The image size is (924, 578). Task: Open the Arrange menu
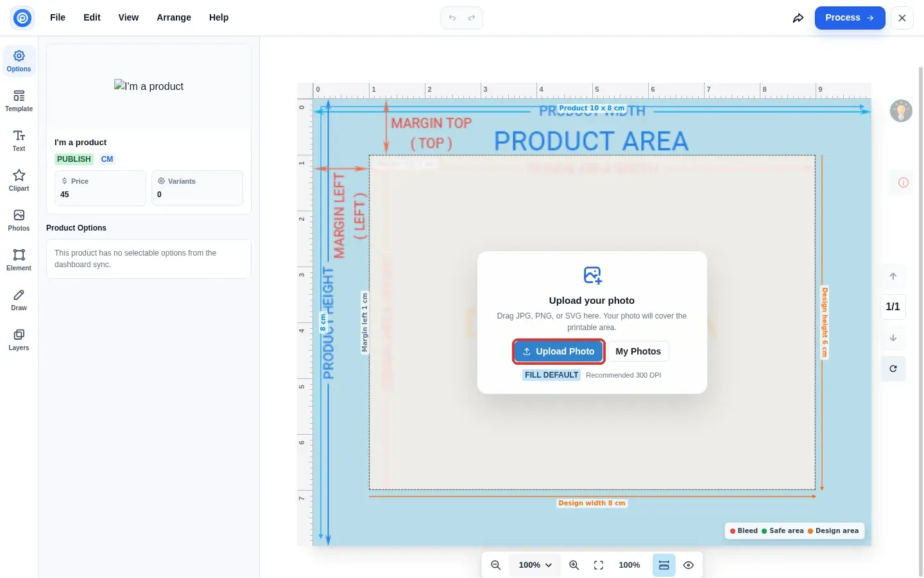click(174, 17)
